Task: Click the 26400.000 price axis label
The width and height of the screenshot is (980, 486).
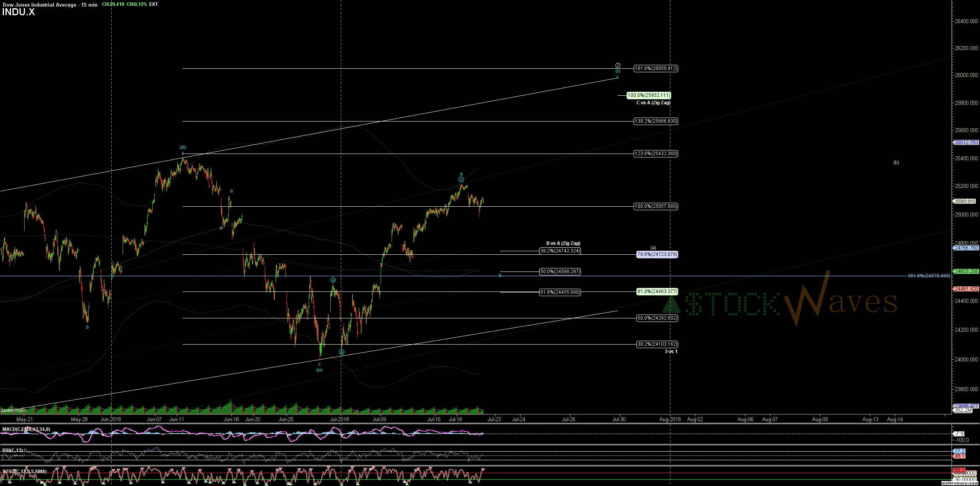Action: click(966, 21)
